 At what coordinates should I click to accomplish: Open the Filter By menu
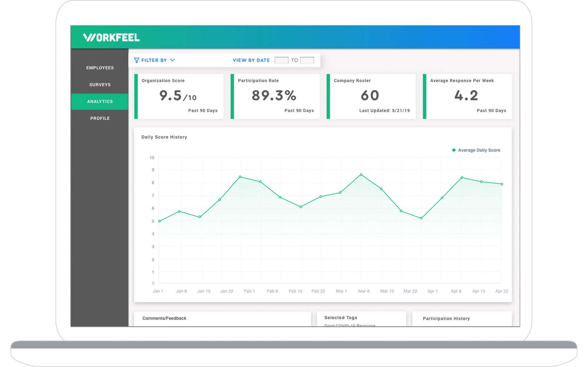click(x=154, y=60)
